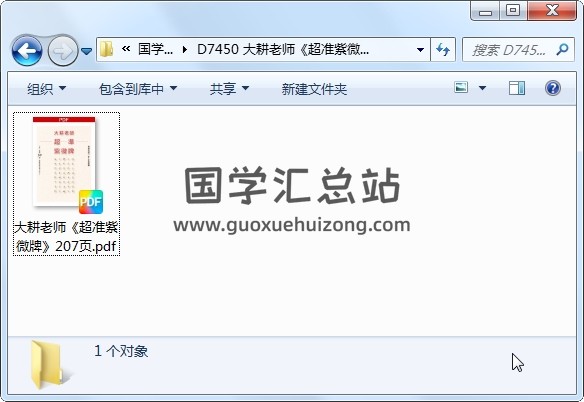
Task: Go back with the blue Back arrow
Action: pos(26,50)
